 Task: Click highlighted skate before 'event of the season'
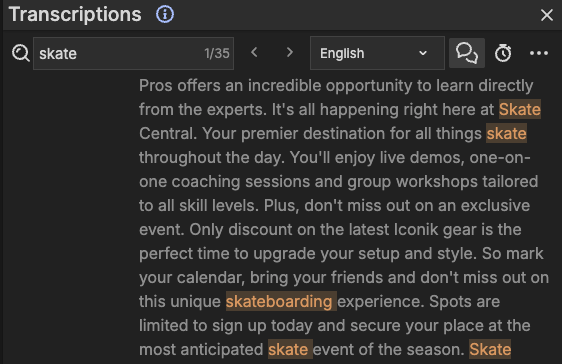pyautogui.click(x=290, y=349)
